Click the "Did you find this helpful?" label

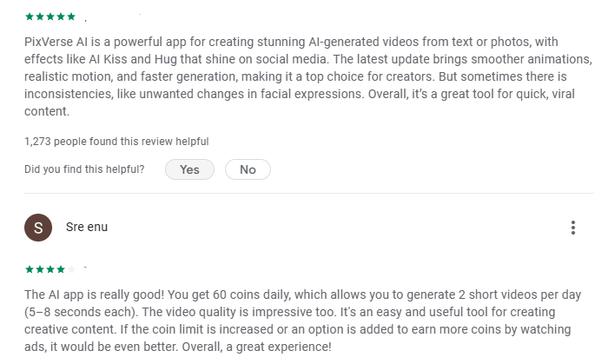(x=84, y=169)
